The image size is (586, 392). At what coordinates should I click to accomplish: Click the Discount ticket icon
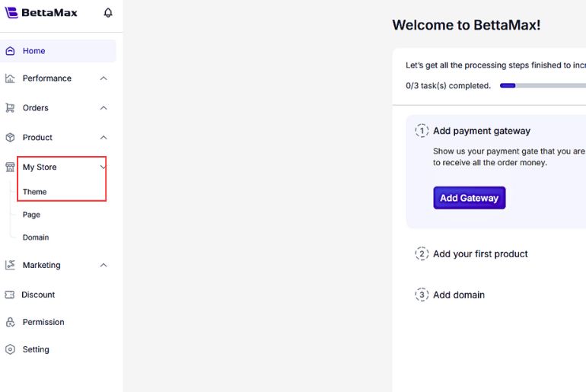tap(10, 295)
